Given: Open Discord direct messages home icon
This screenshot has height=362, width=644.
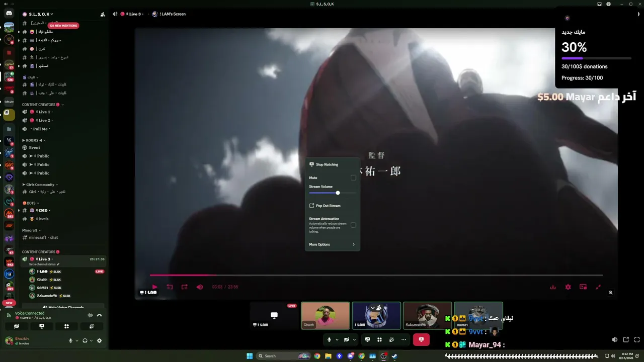Looking at the screenshot, I should click(9, 14).
